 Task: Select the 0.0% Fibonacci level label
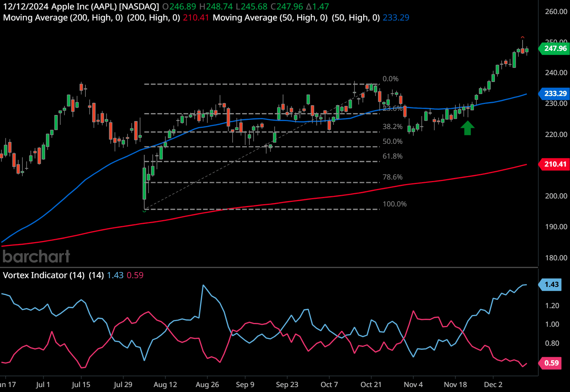click(x=390, y=79)
